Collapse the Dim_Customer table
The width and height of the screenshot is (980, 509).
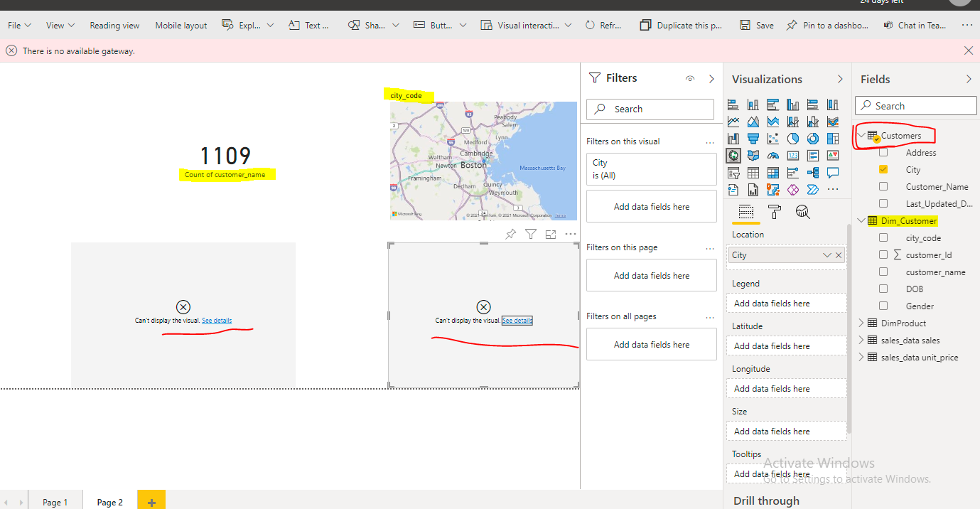coord(861,221)
